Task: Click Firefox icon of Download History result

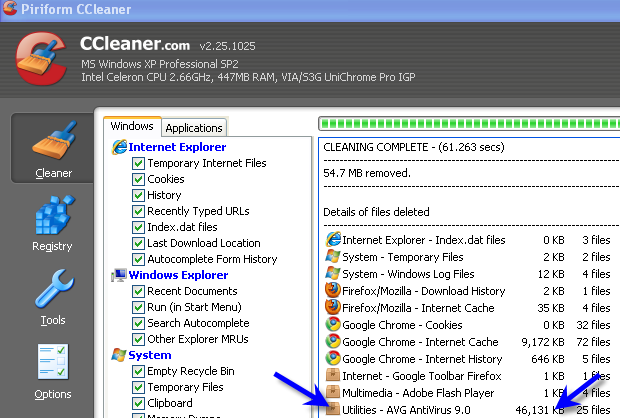Action: tap(333, 291)
